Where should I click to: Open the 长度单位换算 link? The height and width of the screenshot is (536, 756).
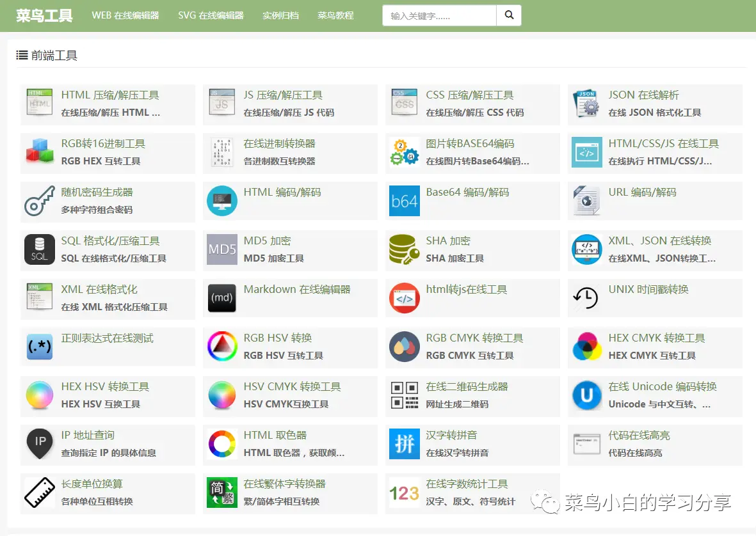[92, 484]
